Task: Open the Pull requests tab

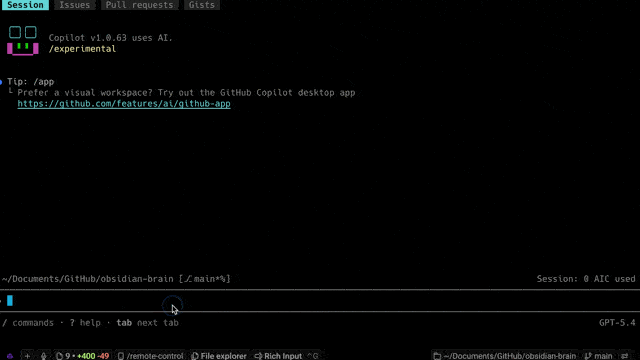Action: pyautogui.click(x=139, y=5)
